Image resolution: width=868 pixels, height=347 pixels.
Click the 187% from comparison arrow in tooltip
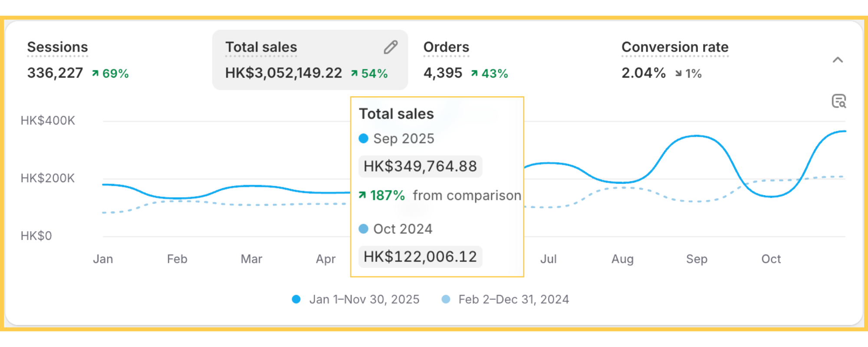coord(362,196)
